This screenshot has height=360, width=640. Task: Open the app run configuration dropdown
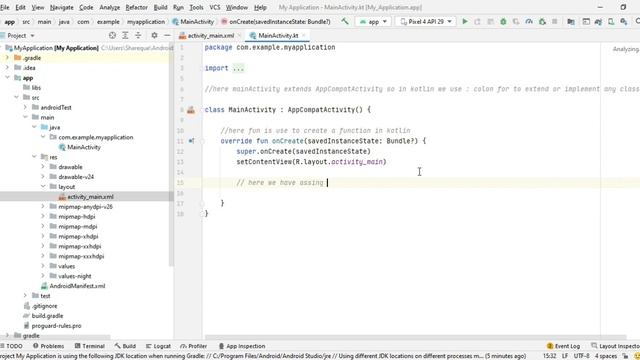(x=373, y=21)
